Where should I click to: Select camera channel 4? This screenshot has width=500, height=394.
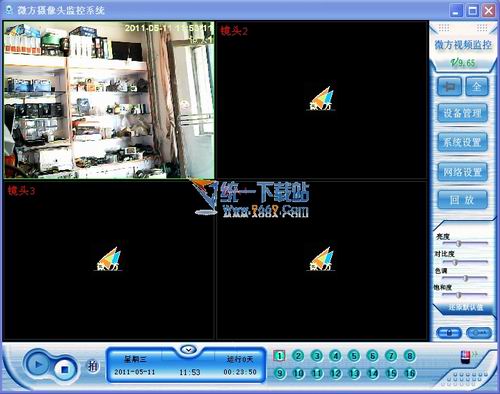click(335, 356)
